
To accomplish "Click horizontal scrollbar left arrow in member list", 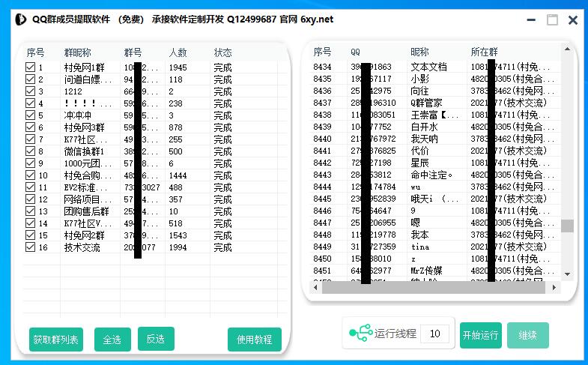I will [x=316, y=287].
